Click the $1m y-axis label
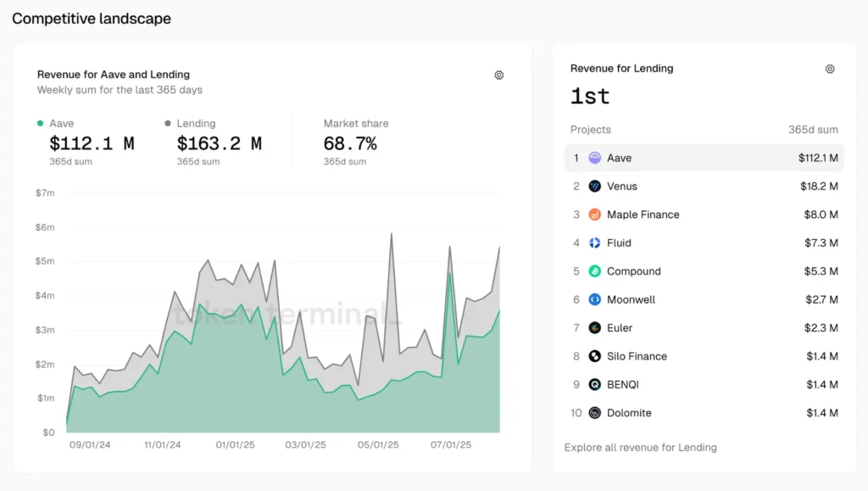The height and width of the screenshot is (491, 868). coord(46,398)
